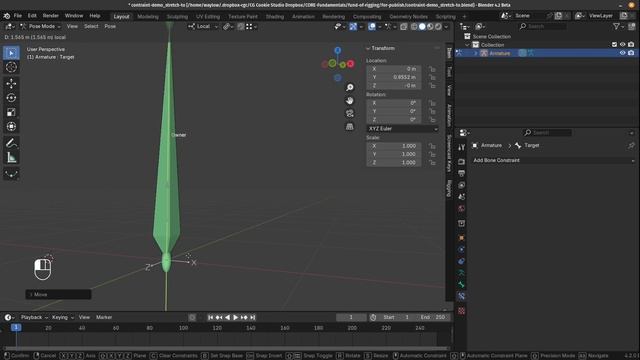The height and width of the screenshot is (360, 640).
Task: Switch to the Animation workspace tab
Action: click(x=303, y=17)
